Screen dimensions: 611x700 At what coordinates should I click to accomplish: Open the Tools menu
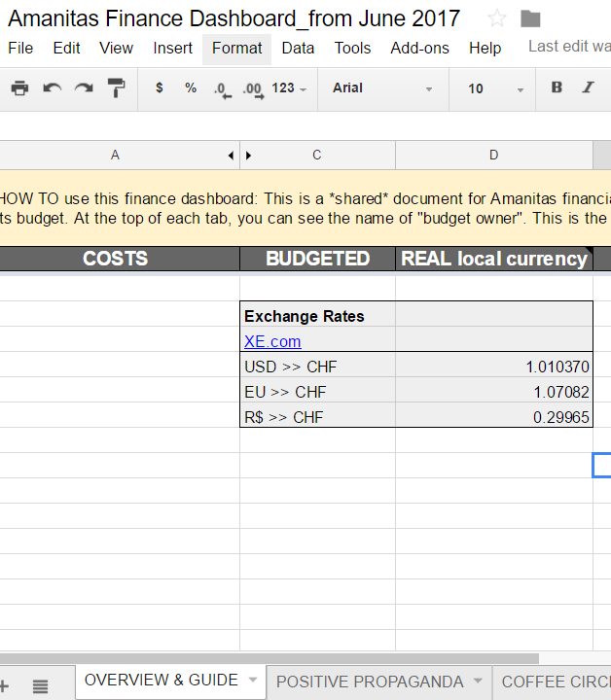[352, 49]
